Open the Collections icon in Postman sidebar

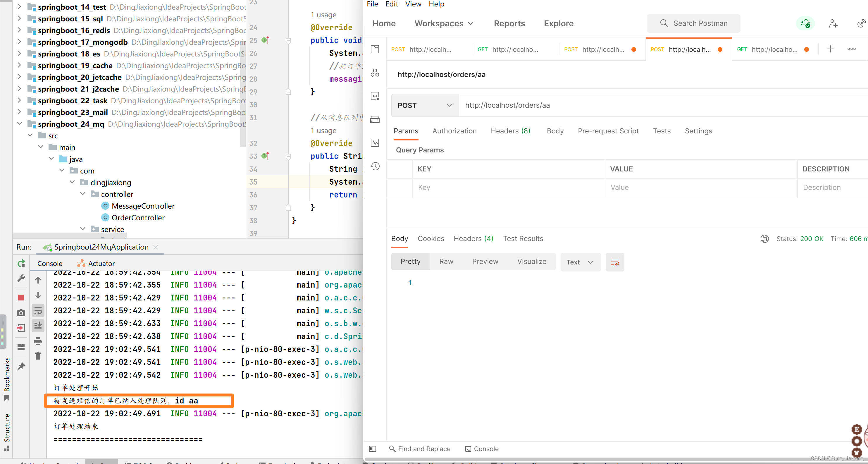click(x=375, y=49)
